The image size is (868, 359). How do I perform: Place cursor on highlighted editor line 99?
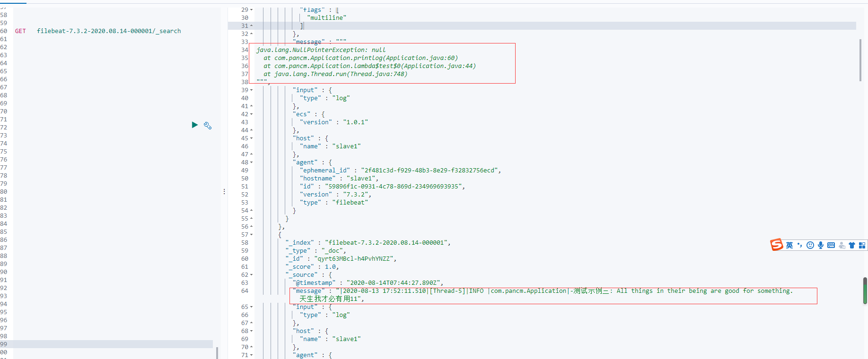tap(113, 344)
